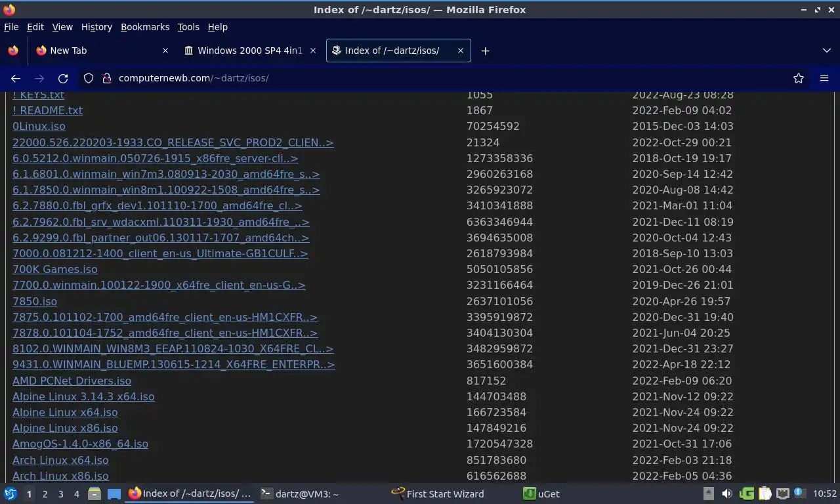The height and width of the screenshot is (504, 840).
Task: Open a new tab with the plus button
Action: click(x=485, y=51)
